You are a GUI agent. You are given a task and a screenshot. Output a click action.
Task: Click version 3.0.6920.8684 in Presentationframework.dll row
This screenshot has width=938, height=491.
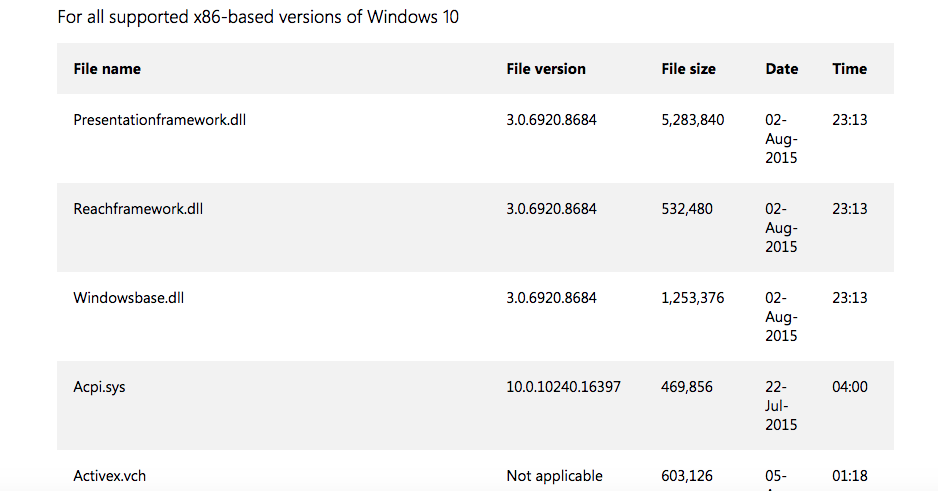[551, 120]
